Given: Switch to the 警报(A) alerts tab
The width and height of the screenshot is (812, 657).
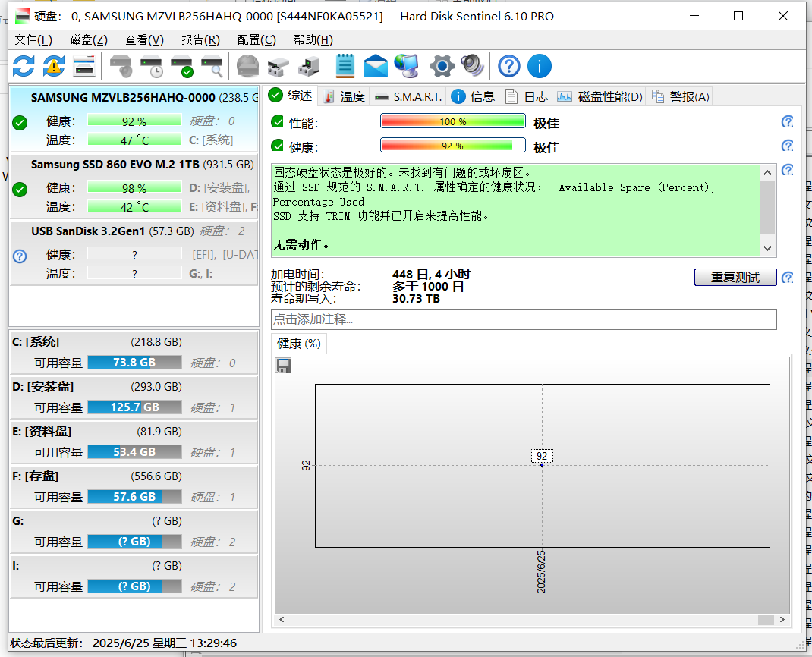Looking at the screenshot, I should (680, 97).
